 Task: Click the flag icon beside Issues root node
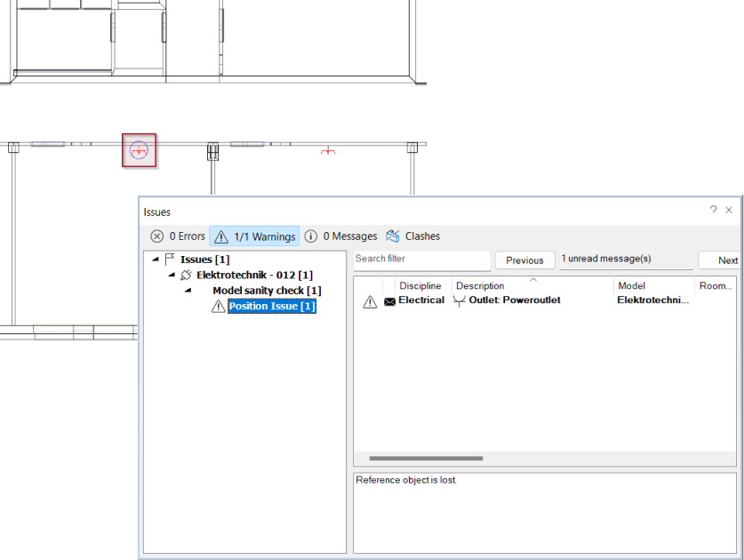(x=170, y=260)
